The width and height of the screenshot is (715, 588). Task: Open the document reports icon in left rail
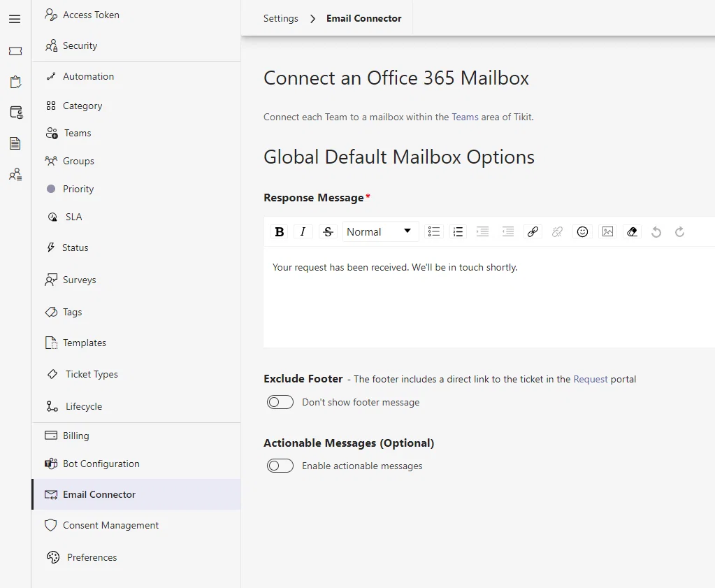click(x=15, y=143)
